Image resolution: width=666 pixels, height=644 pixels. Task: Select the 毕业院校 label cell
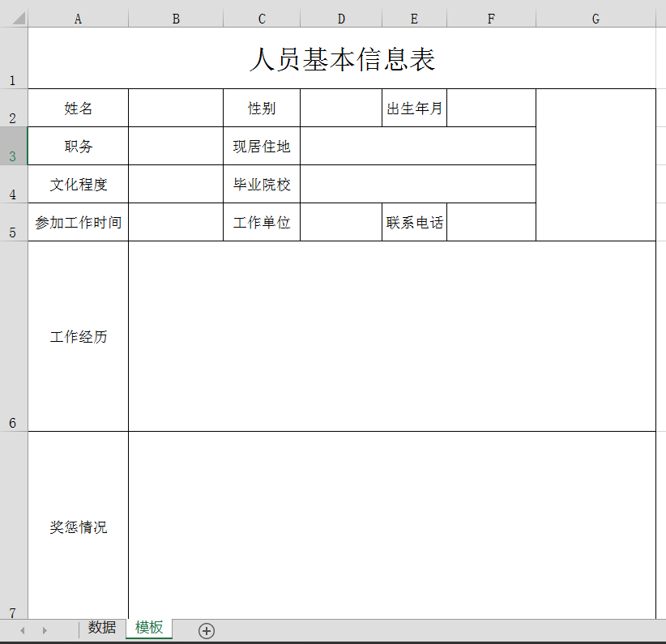[261, 184]
